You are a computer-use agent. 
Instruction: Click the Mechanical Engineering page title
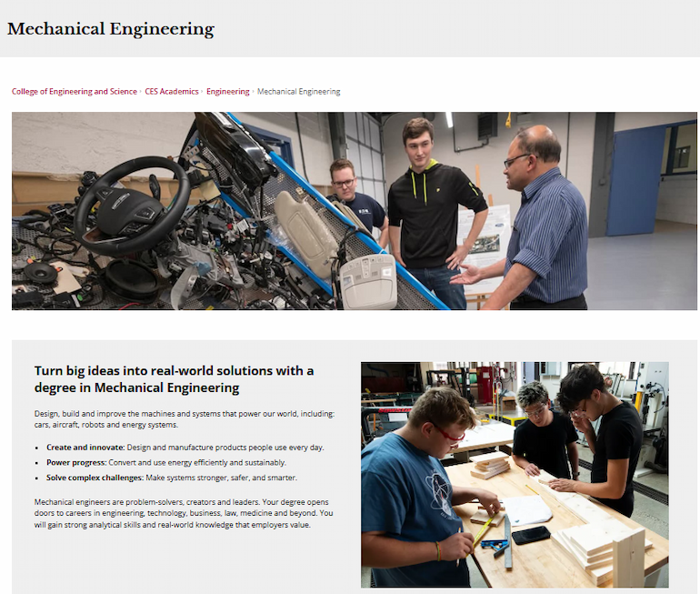(111, 29)
